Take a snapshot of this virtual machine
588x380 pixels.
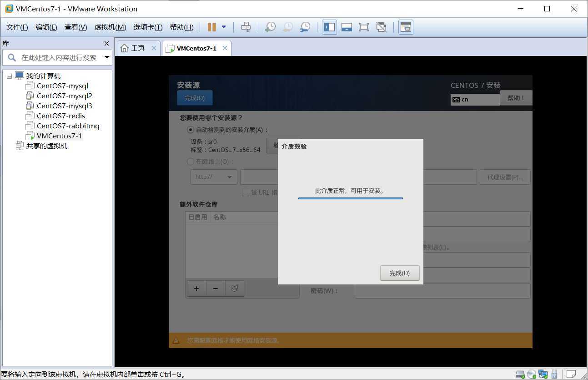tap(270, 27)
